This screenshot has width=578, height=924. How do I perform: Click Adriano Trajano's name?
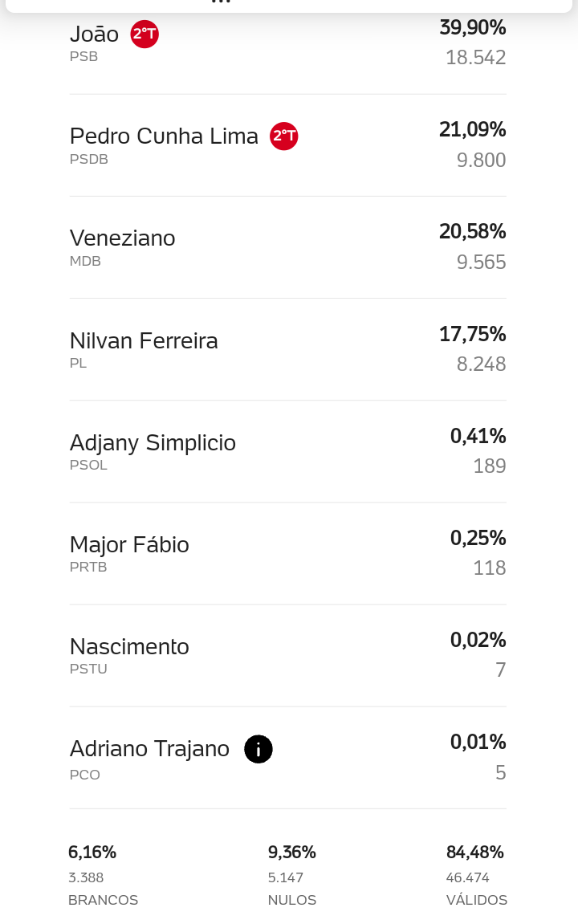(149, 748)
